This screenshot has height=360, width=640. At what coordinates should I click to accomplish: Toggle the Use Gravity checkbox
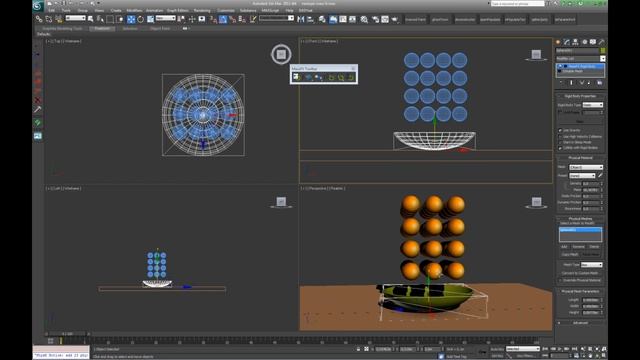coord(560,131)
